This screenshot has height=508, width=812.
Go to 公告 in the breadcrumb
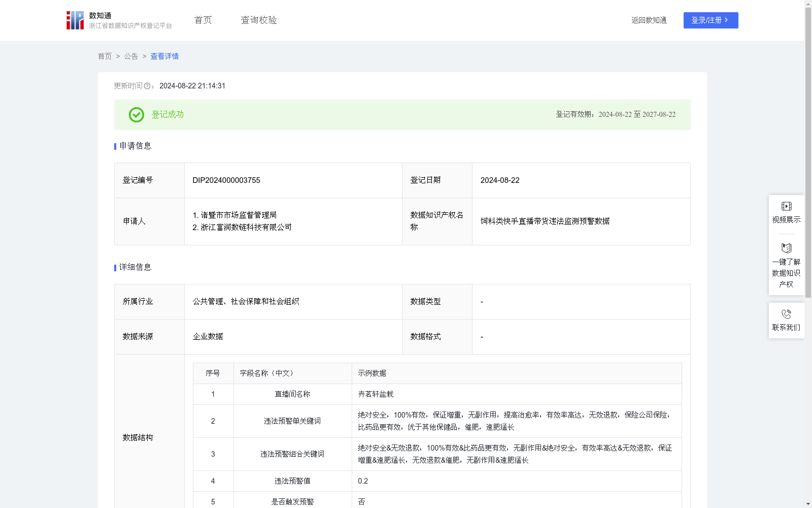131,56
